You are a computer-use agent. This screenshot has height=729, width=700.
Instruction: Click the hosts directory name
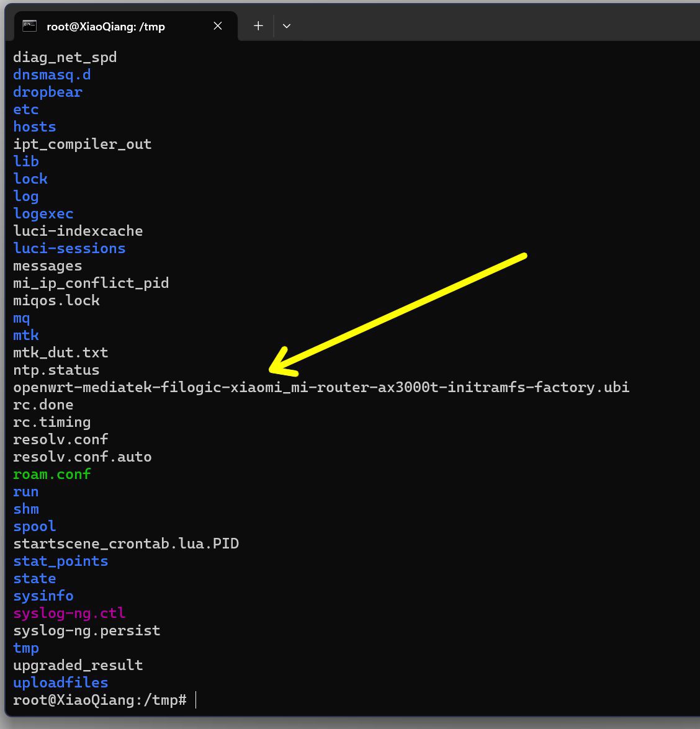34,127
